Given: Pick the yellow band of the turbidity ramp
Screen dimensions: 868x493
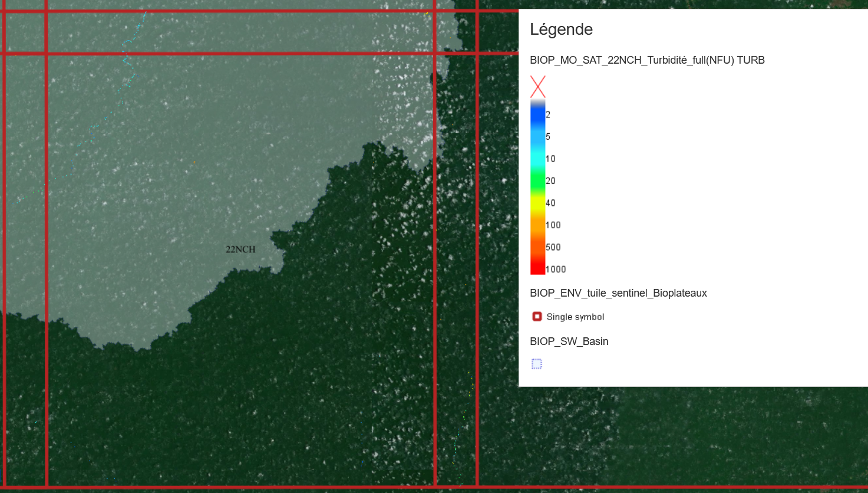Looking at the screenshot, I should tap(537, 203).
